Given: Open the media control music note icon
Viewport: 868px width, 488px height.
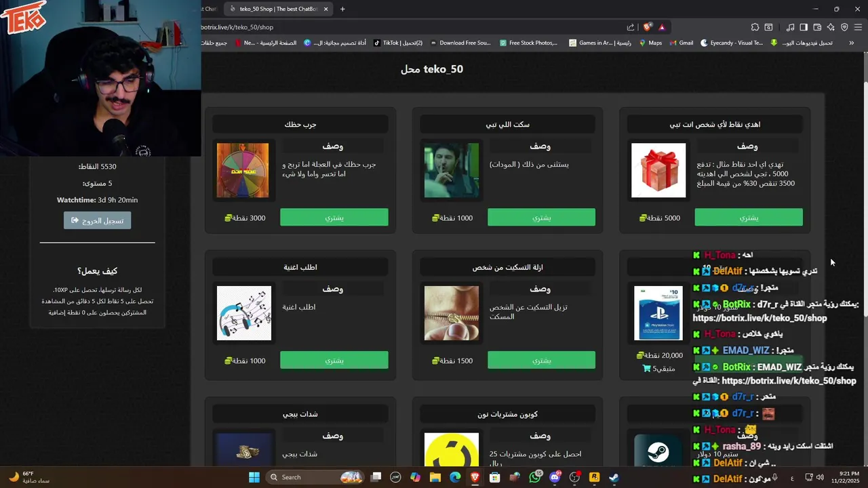Looking at the screenshot, I should pyautogui.click(x=790, y=27).
